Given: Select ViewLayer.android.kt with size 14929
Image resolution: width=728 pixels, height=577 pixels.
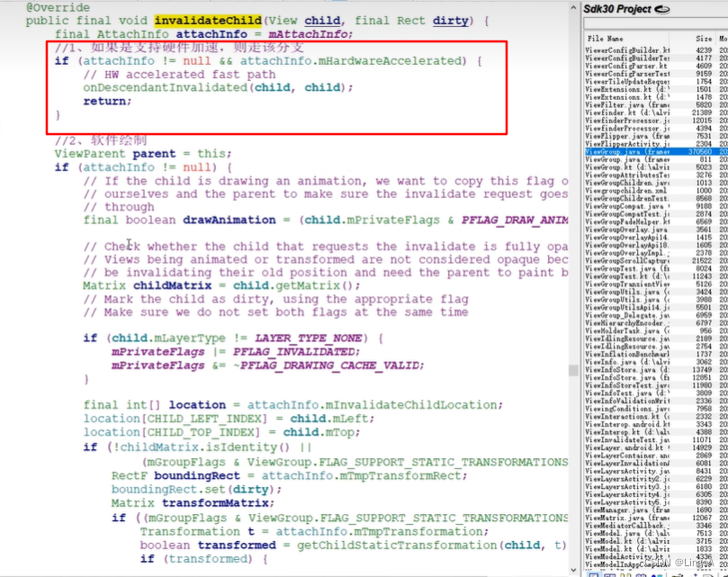Looking at the screenshot, I should click(x=656, y=448).
